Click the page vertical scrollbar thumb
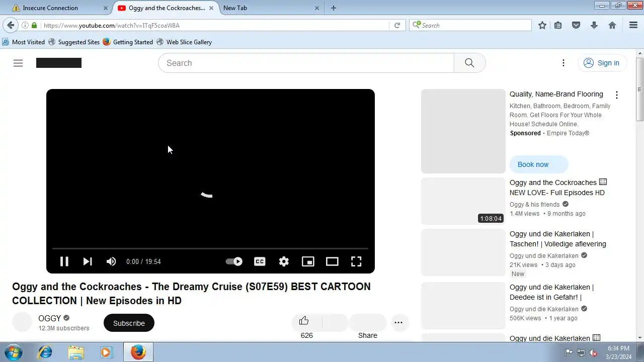The height and width of the screenshot is (362, 644). pyautogui.click(x=640, y=89)
